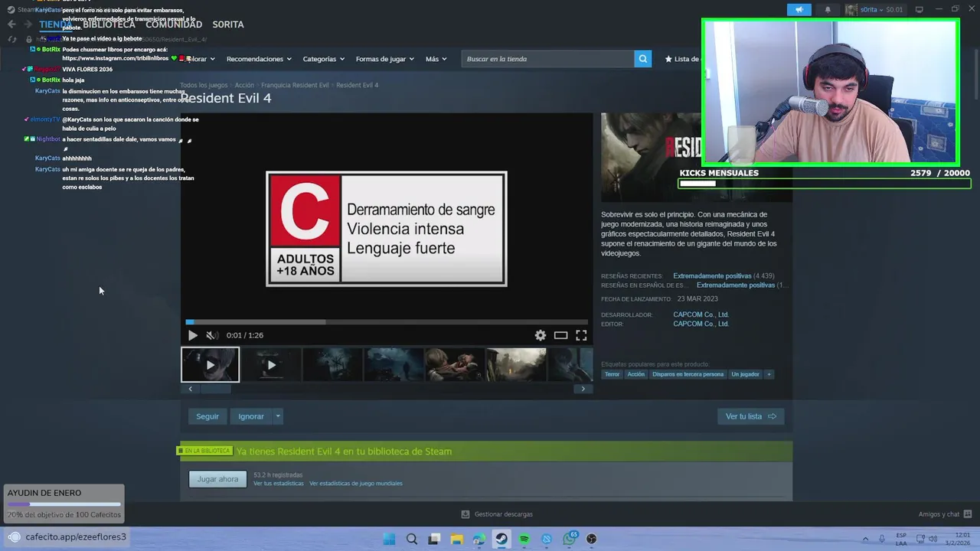This screenshot has height=551, width=980.
Task: Click Jugar ahora button
Action: 217,479
